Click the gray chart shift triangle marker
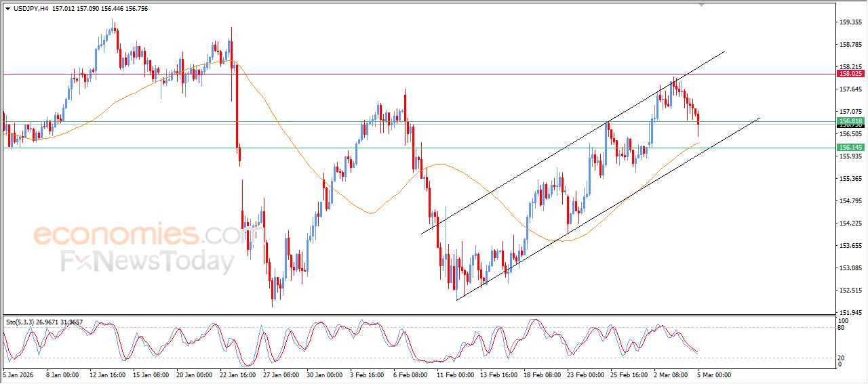This screenshot has width=868, height=384. (x=702, y=5)
